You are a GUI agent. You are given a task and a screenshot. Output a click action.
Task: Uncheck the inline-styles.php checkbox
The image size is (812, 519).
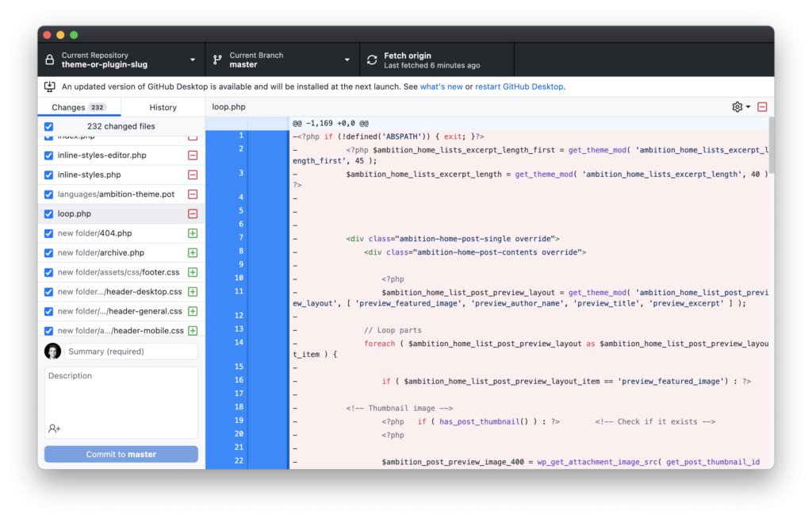[48, 175]
